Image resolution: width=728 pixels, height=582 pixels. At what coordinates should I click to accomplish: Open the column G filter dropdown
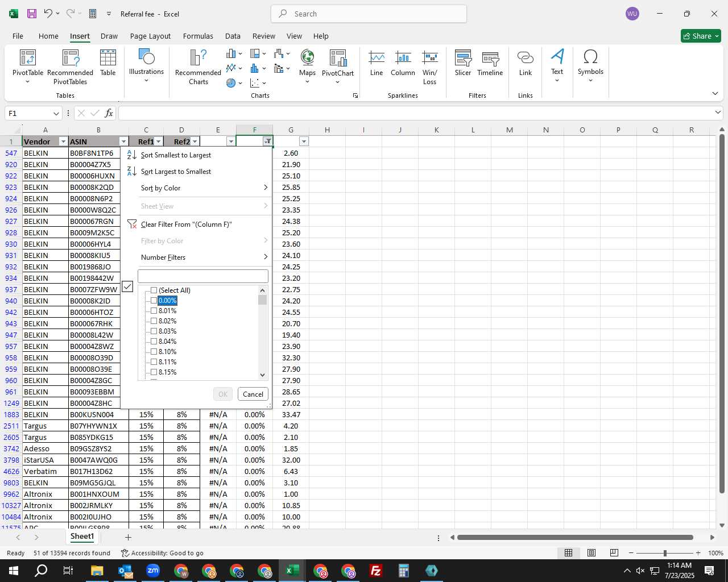(304, 142)
